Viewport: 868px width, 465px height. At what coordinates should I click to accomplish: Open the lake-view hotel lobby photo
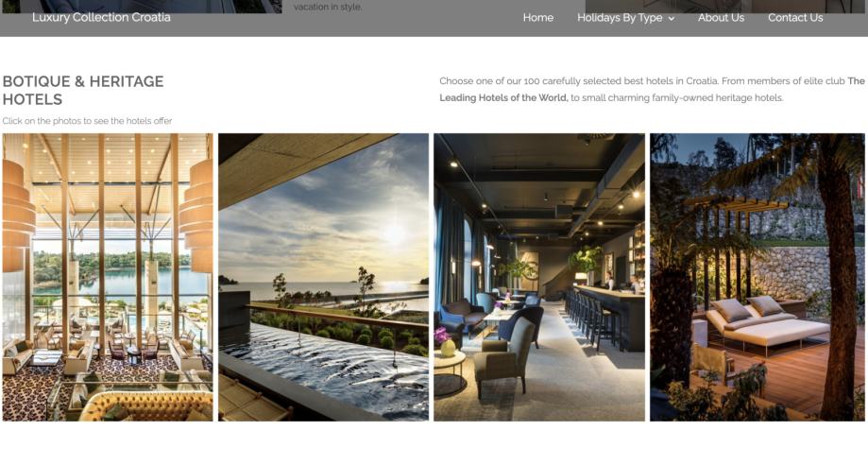108,277
